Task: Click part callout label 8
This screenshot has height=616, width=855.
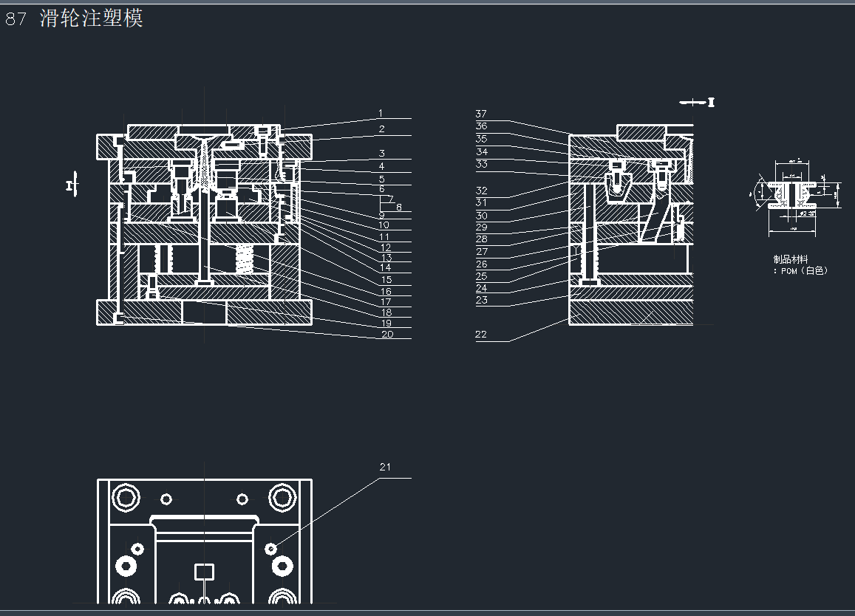Action: pyautogui.click(x=398, y=208)
